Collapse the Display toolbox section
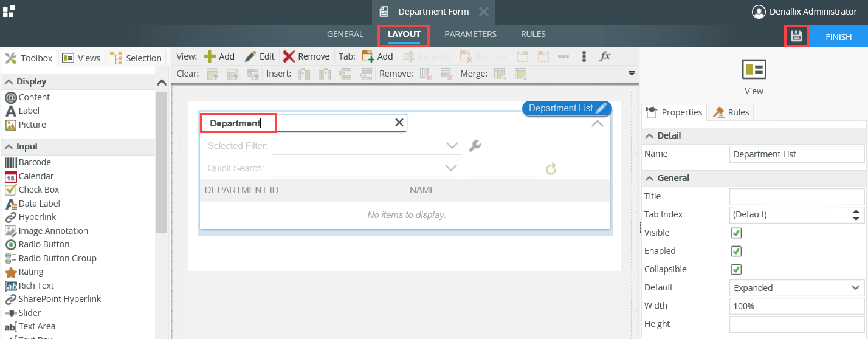This screenshot has height=339, width=868. (10, 81)
